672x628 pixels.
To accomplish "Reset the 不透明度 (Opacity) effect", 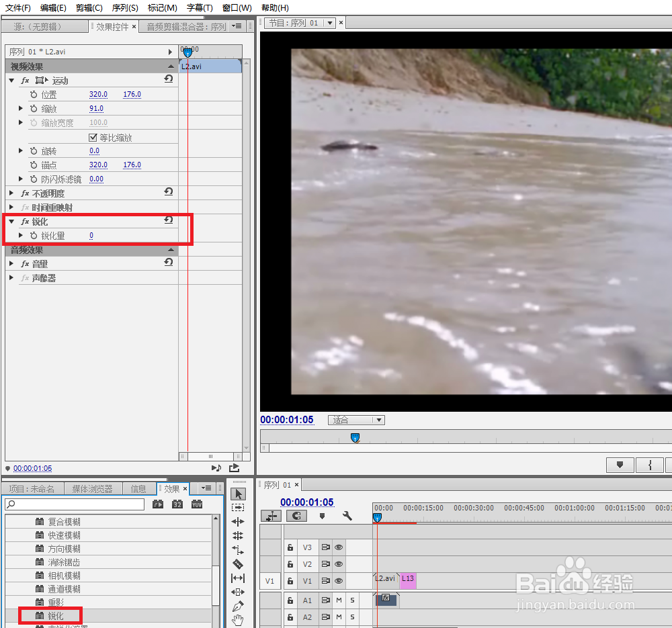I will point(169,192).
